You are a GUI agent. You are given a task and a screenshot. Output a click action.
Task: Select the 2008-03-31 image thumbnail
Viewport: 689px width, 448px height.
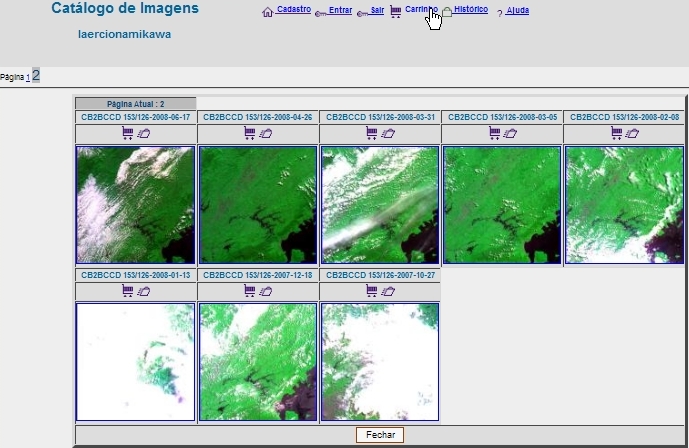[x=380, y=205]
